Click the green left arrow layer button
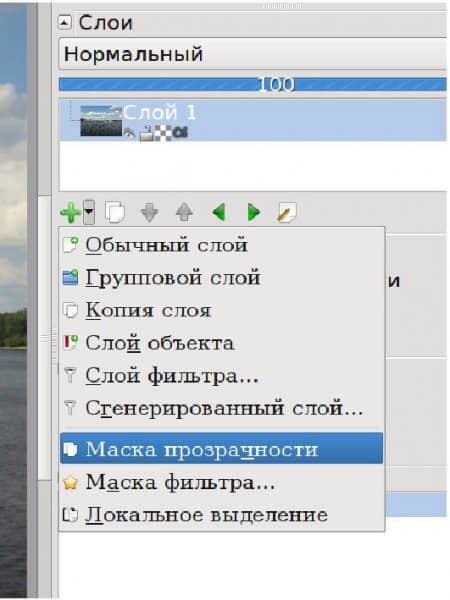Viewport: 450px width, 600px height. coord(218,212)
